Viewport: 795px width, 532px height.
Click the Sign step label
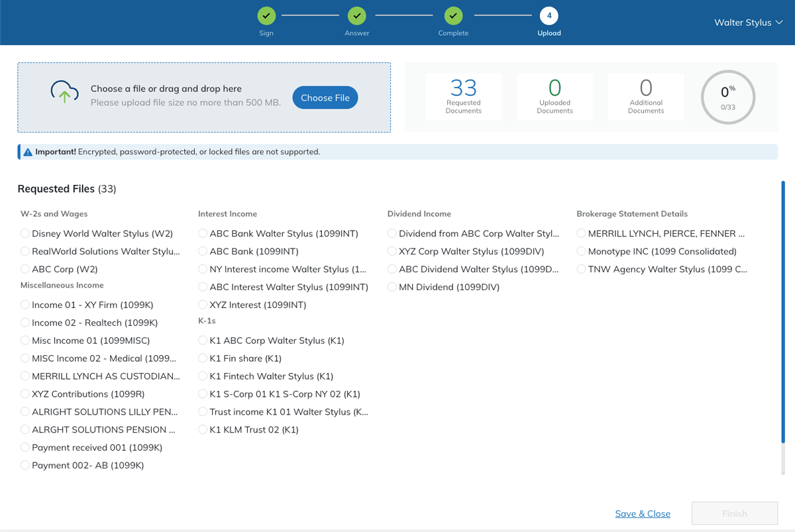[266, 32]
